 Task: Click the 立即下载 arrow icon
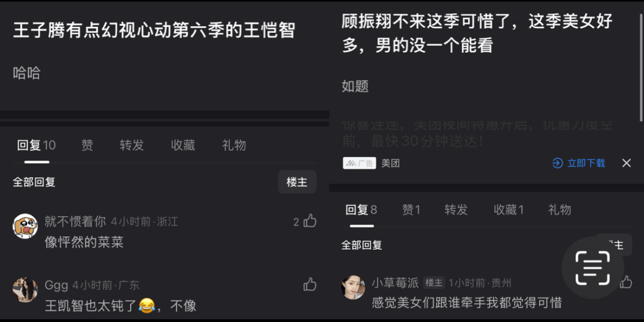(x=558, y=163)
